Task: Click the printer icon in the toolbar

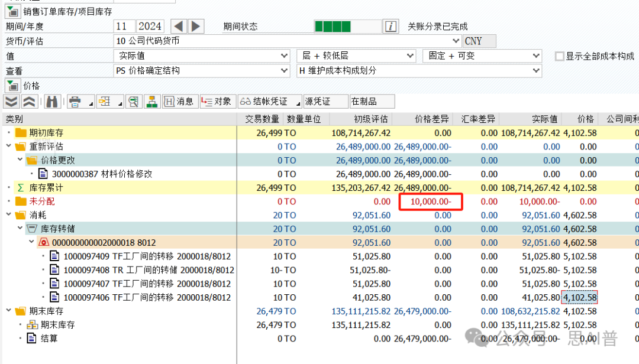Action: click(x=75, y=102)
